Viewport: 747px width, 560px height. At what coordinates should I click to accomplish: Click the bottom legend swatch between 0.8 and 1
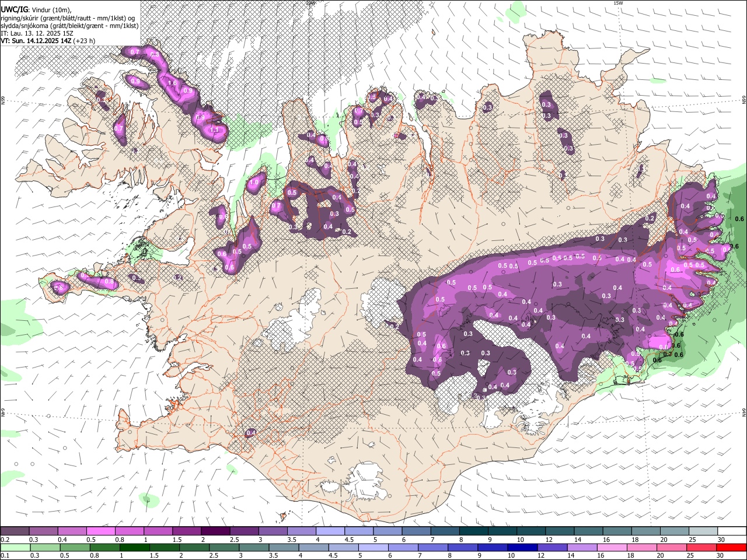[105, 547]
